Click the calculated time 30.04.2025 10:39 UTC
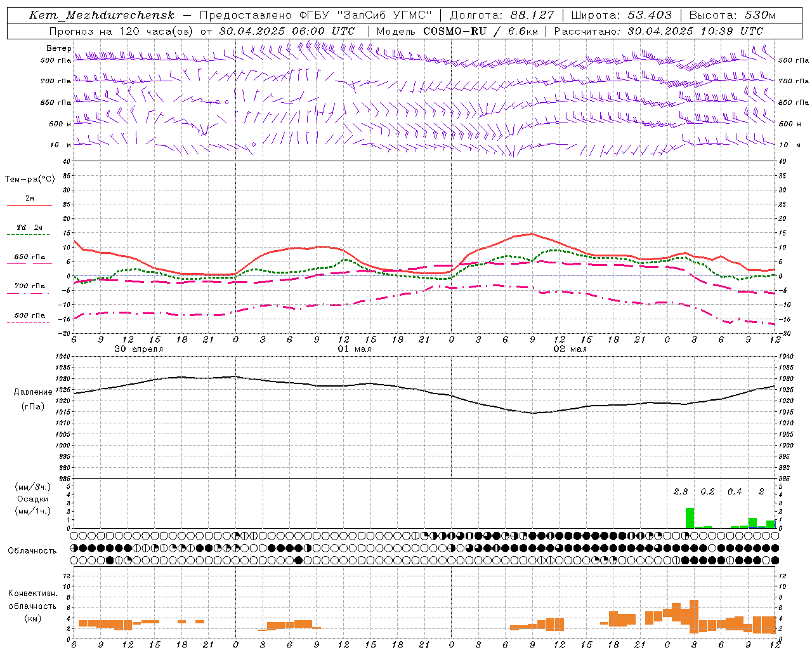The image size is (812, 650). coord(695,31)
